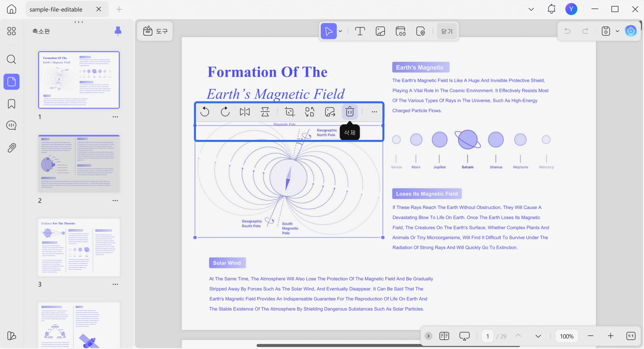Select the page thumbnails sidebar icon
644x349 pixels.
(12, 82)
